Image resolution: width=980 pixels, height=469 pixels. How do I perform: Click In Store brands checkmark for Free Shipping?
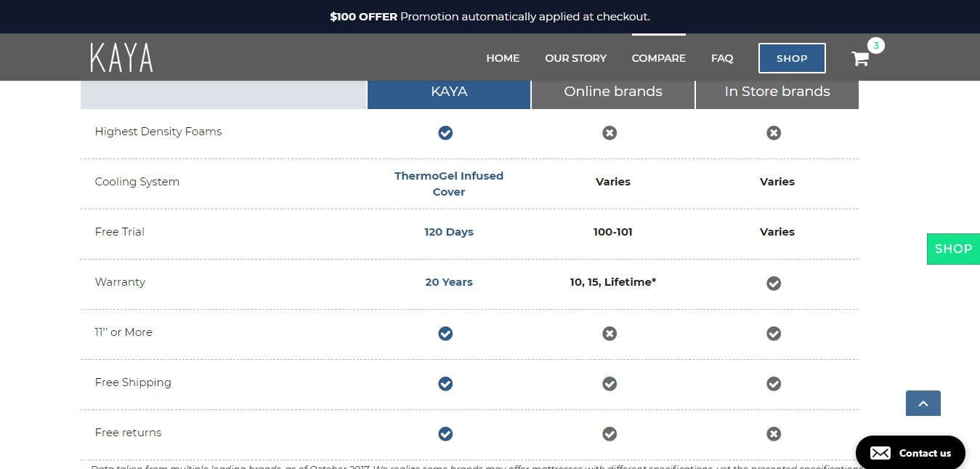[774, 384]
